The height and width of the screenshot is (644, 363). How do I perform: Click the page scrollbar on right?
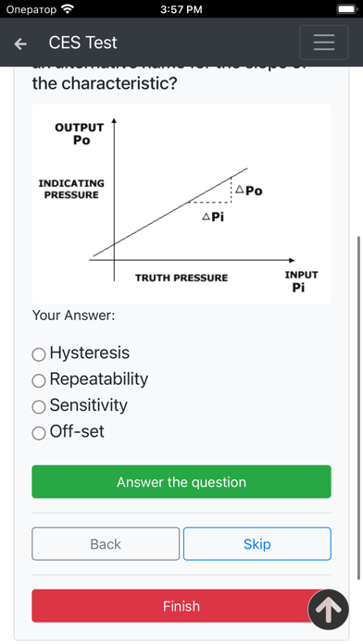click(x=359, y=406)
